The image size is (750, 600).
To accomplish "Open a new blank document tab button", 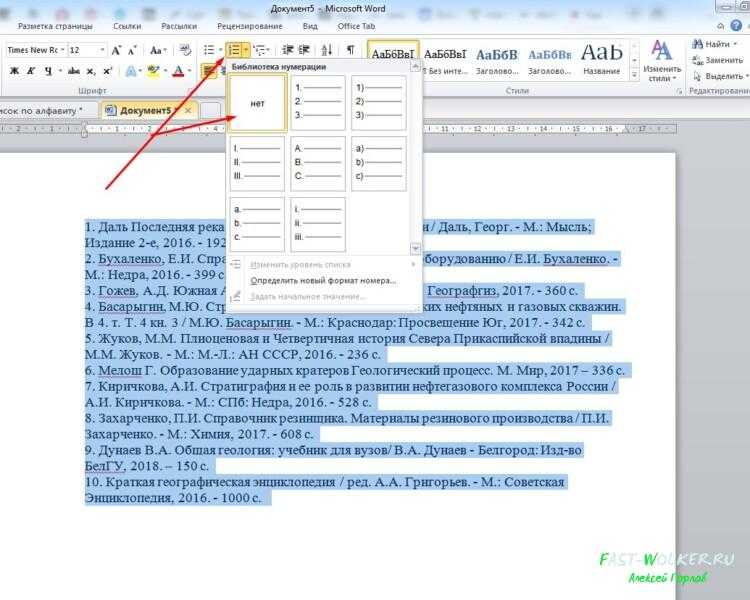I will pyautogui.click(x=210, y=111).
